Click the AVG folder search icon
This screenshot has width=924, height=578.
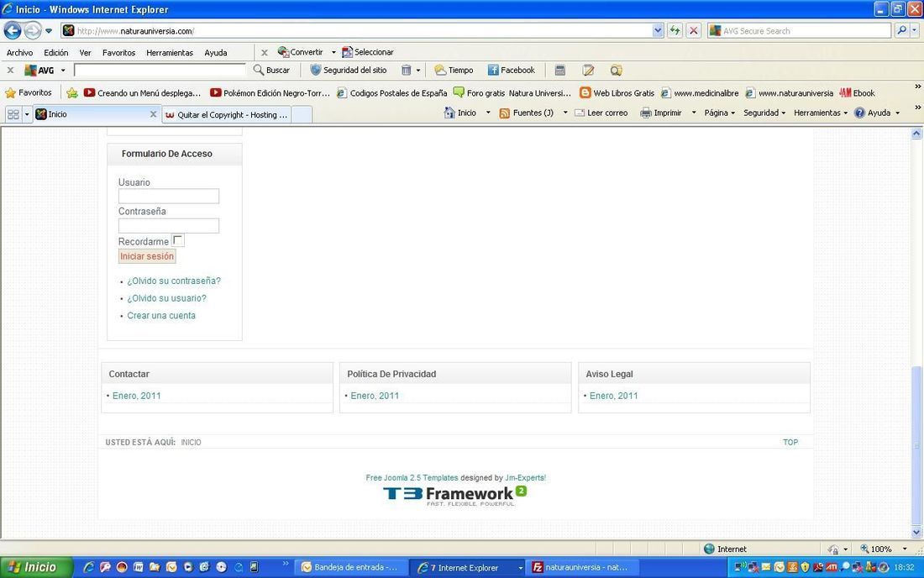click(616, 70)
